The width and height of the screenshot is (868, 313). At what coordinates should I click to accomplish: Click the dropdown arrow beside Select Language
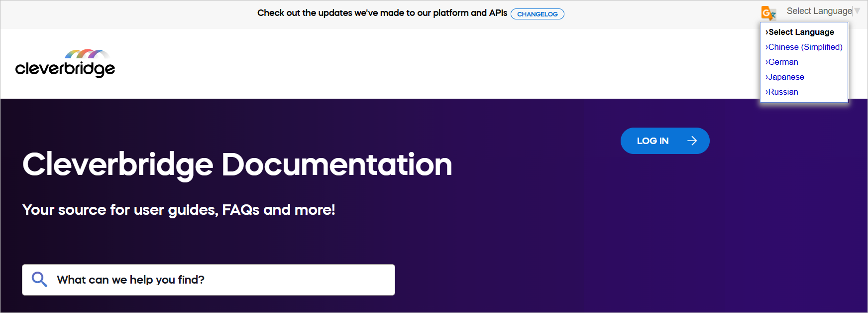coord(858,11)
